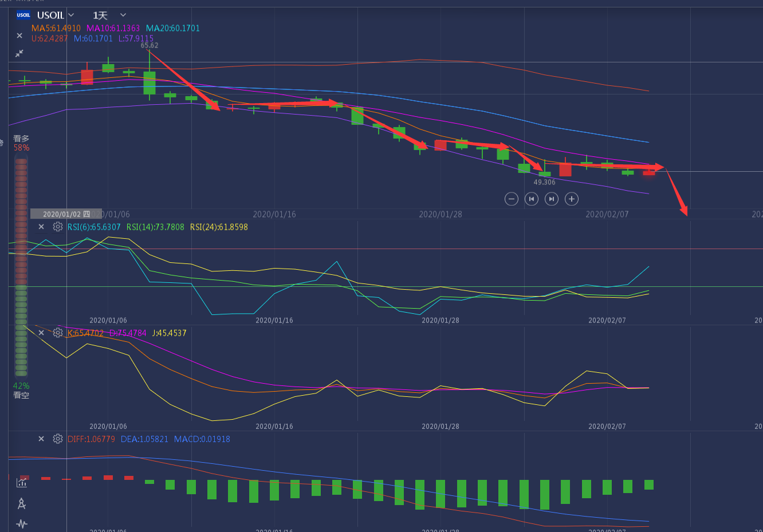Viewport: 763px width, 532px height.
Task: Zoom in chart with plus button
Action: pos(571,199)
